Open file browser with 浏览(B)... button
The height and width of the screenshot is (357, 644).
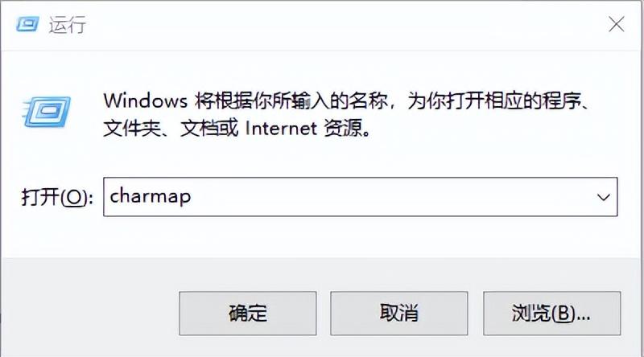click(551, 314)
